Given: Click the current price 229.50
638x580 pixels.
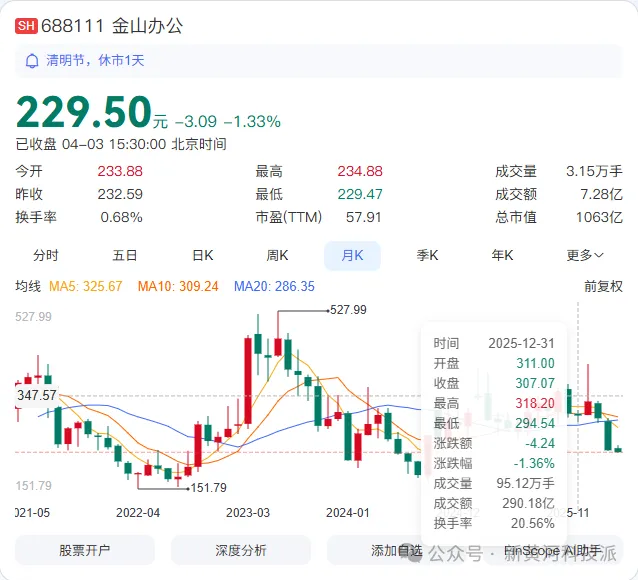Looking at the screenshot, I should (84, 112).
